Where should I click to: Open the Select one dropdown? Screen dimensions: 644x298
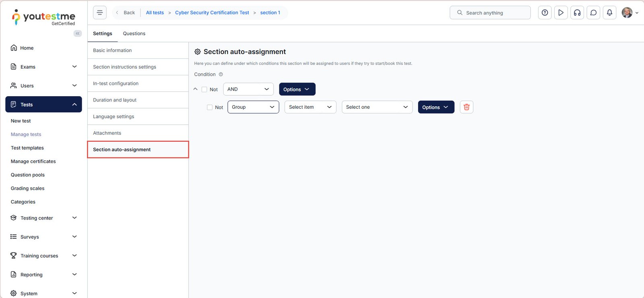[377, 107]
